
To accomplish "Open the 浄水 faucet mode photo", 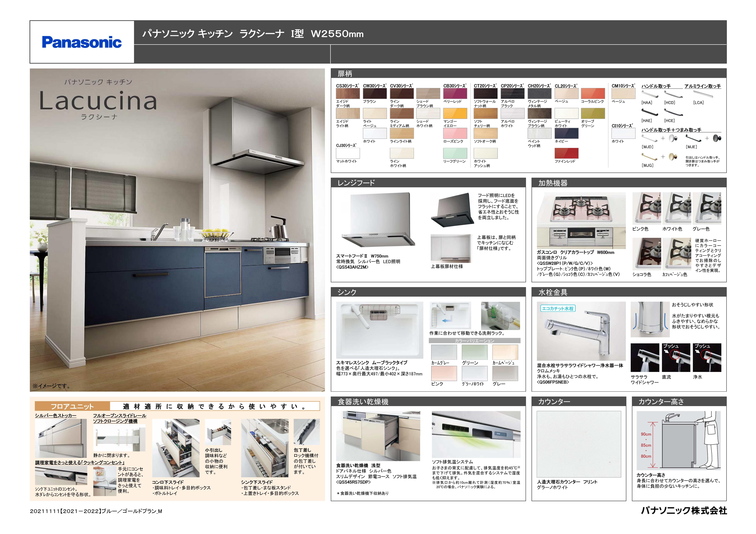I will tap(707, 358).
